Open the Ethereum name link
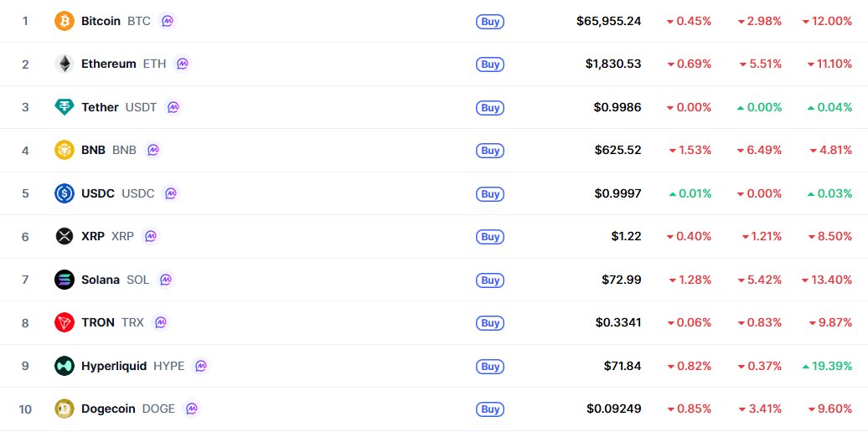Screen dimensions: 868x432 pos(109,64)
